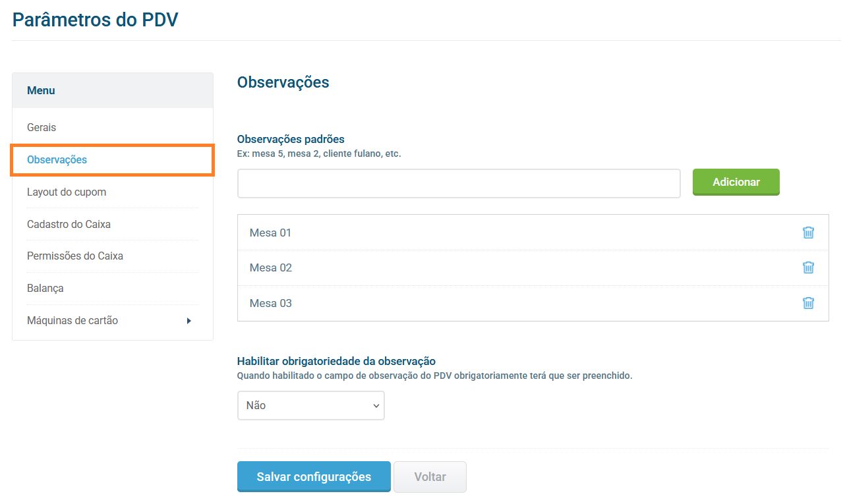The width and height of the screenshot is (845, 504).
Task: Open the Balança settings page
Action: pyautogui.click(x=45, y=289)
